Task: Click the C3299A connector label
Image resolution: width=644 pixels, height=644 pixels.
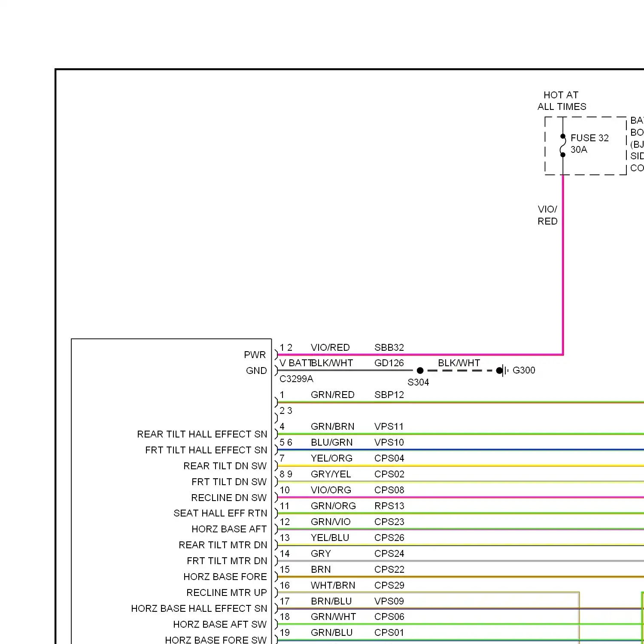Action: [x=296, y=379]
